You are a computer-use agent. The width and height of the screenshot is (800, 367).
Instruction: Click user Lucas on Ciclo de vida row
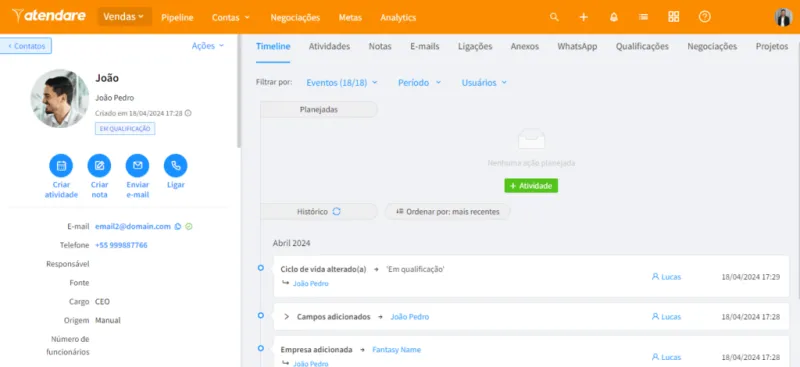666,277
